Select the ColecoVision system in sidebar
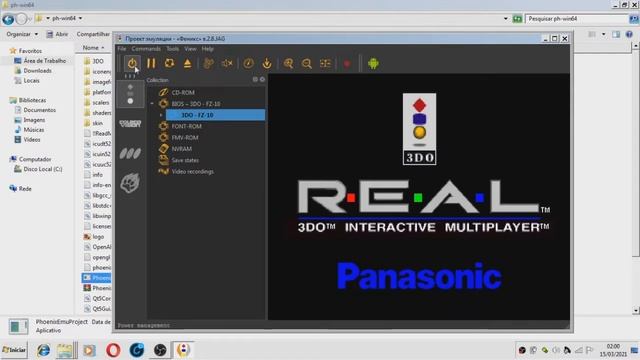640x360 pixels. click(130, 123)
